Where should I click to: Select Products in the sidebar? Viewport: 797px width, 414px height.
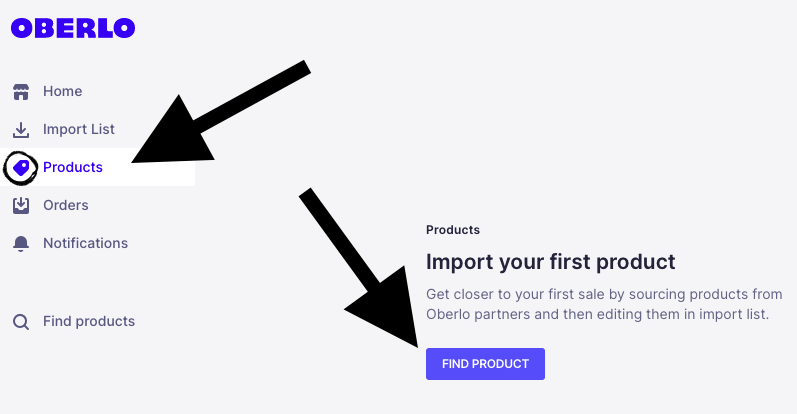(x=73, y=167)
